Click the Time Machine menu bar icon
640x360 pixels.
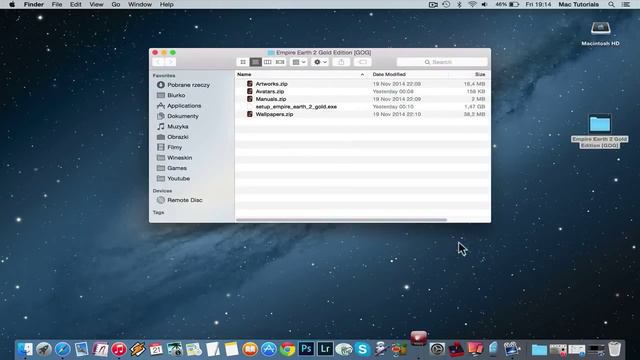(446, 4)
